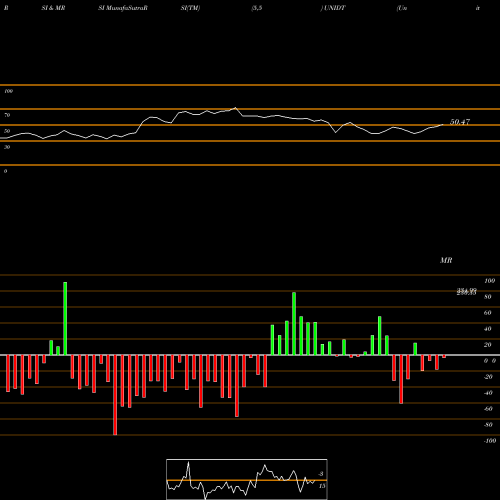This screenshot has width=500, height=500.
Task: Click the RSI value label 50.47
Action: [460, 122]
